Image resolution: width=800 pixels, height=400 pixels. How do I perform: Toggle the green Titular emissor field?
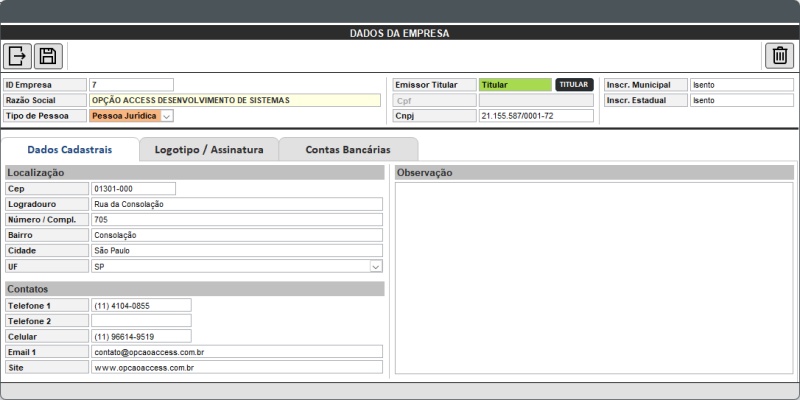515,85
